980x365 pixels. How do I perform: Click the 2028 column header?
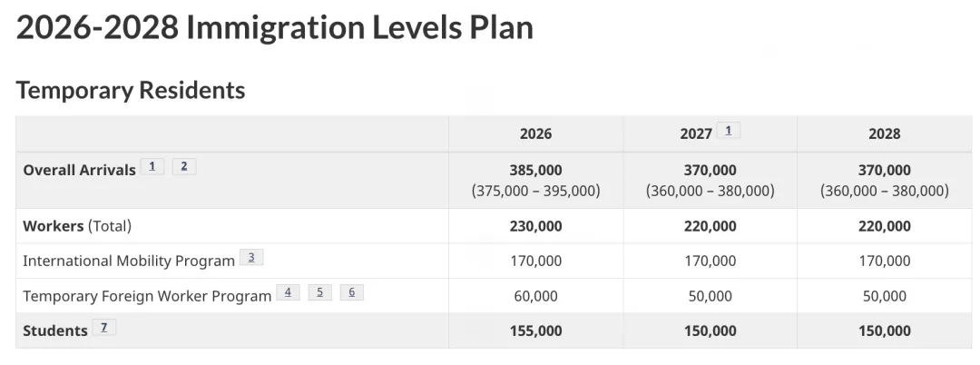(x=884, y=133)
